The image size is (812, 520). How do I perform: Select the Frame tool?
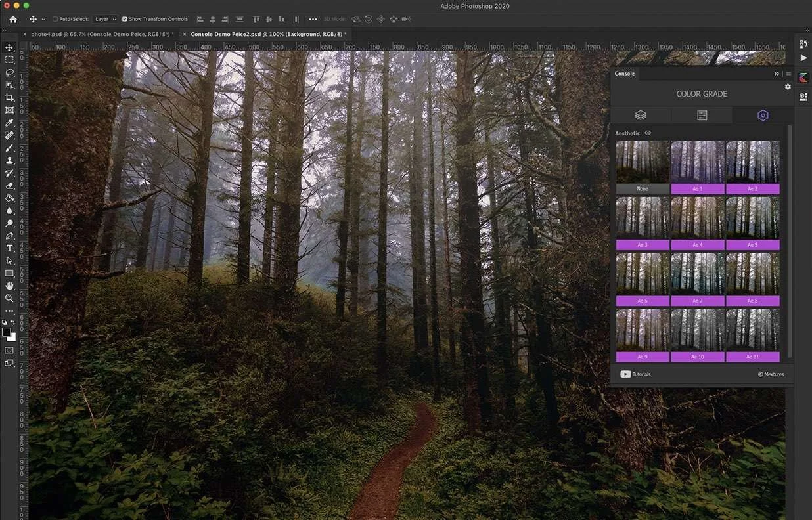(x=9, y=110)
